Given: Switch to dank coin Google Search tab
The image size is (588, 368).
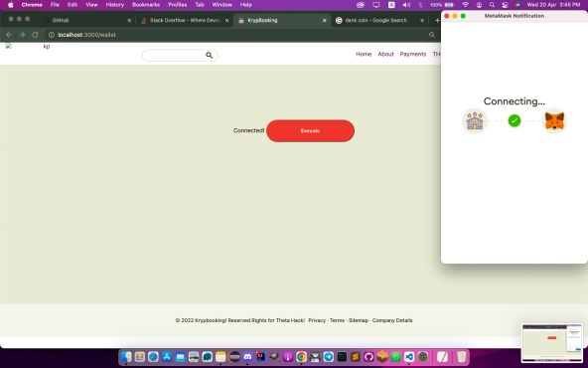Looking at the screenshot, I should click(379, 20).
